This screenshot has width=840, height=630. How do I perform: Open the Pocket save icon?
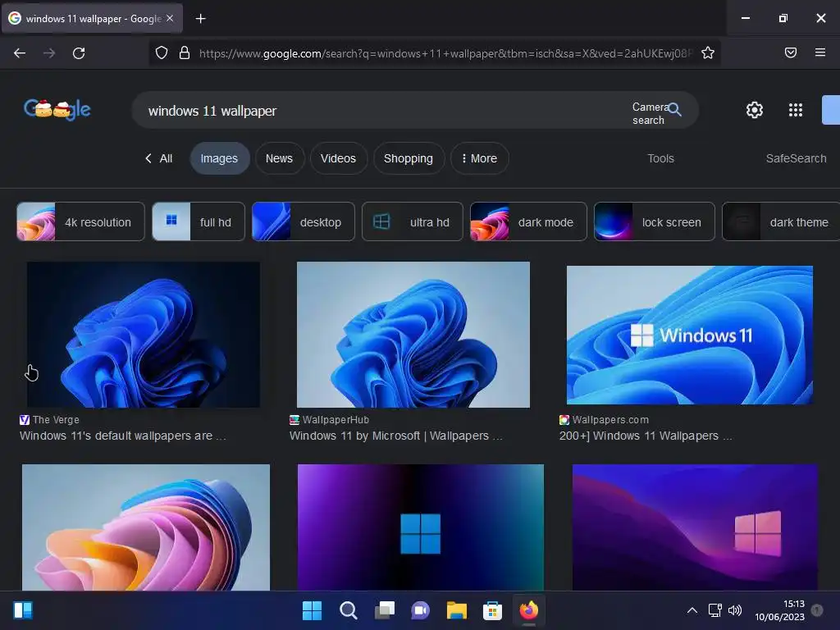coord(791,52)
